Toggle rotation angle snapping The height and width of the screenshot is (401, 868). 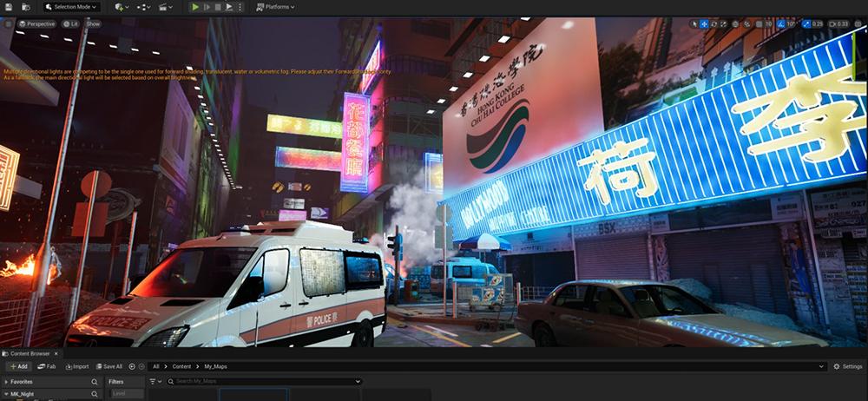pyautogui.click(x=780, y=23)
